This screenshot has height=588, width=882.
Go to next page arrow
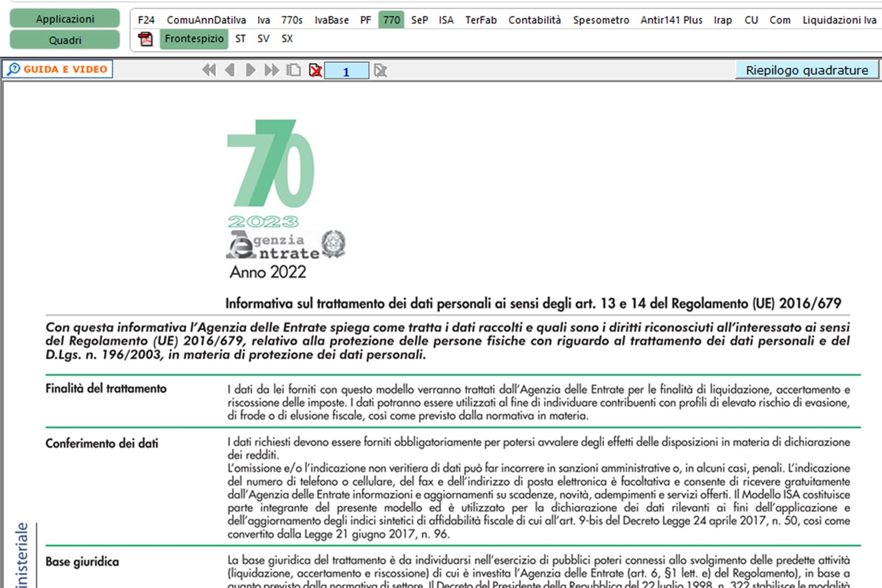point(250,70)
